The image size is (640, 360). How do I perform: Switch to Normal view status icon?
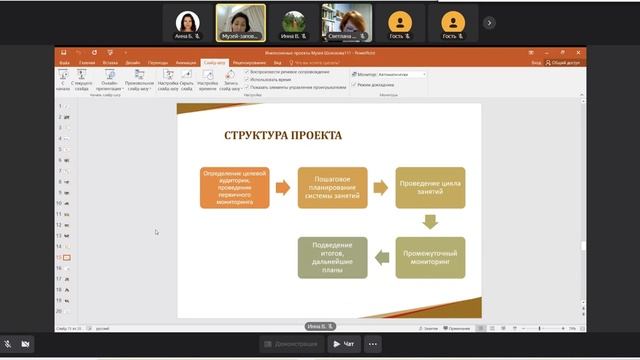click(x=481, y=328)
